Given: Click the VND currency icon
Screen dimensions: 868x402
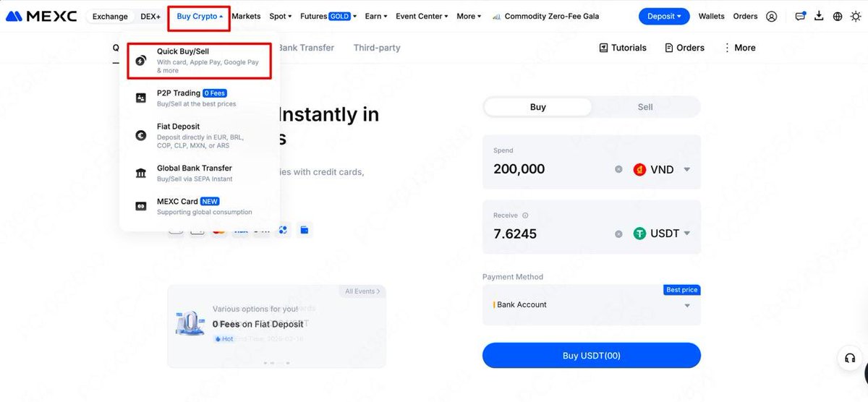Looking at the screenshot, I should click(639, 170).
